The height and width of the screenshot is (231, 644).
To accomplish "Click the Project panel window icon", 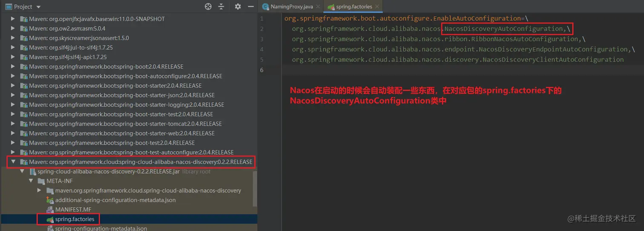I will [8, 7].
